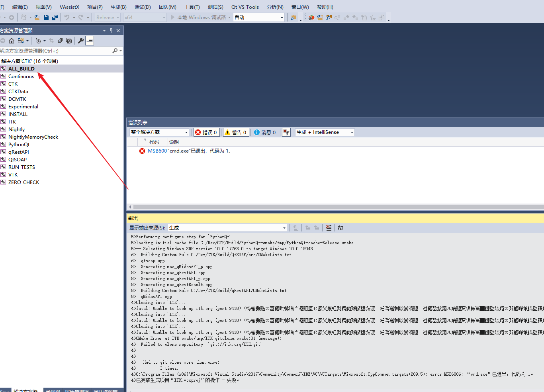Open the 帮助(H) menu
This screenshot has height=392, width=544.
pyautogui.click(x=325, y=7)
